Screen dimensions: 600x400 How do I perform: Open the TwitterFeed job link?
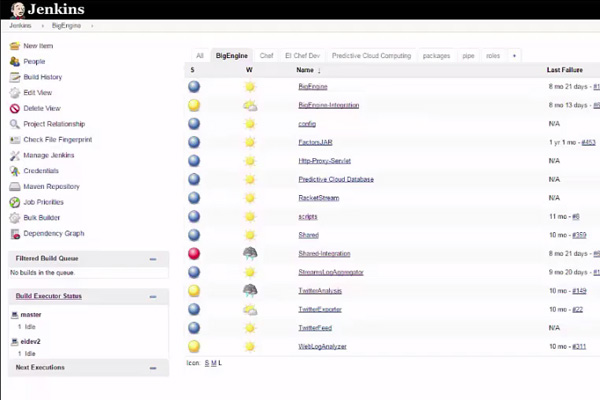(x=315, y=328)
